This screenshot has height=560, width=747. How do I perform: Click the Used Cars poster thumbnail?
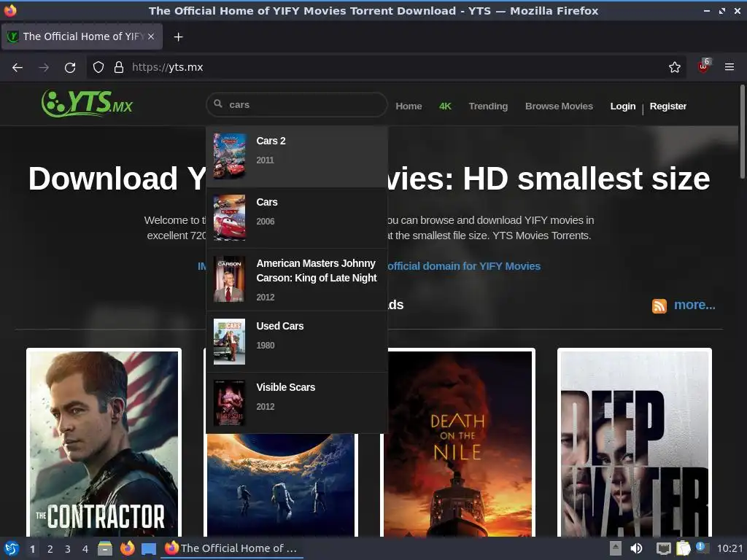pyautogui.click(x=230, y=341)
